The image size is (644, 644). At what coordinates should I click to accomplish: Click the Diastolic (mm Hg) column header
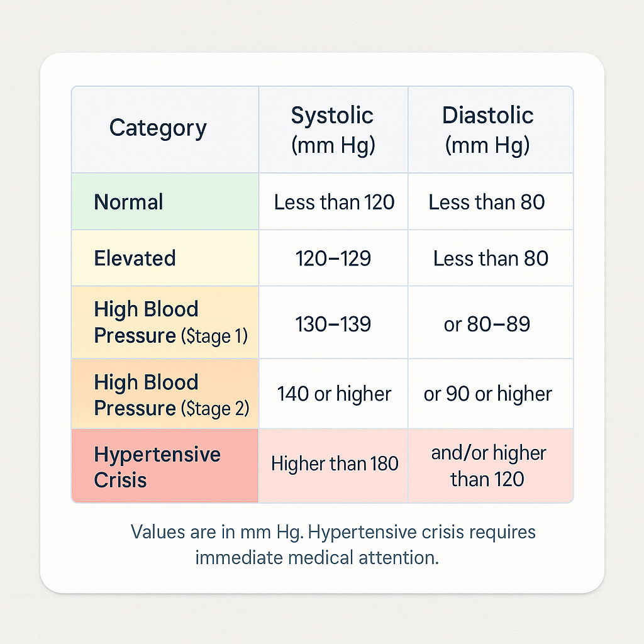[487, 130]
